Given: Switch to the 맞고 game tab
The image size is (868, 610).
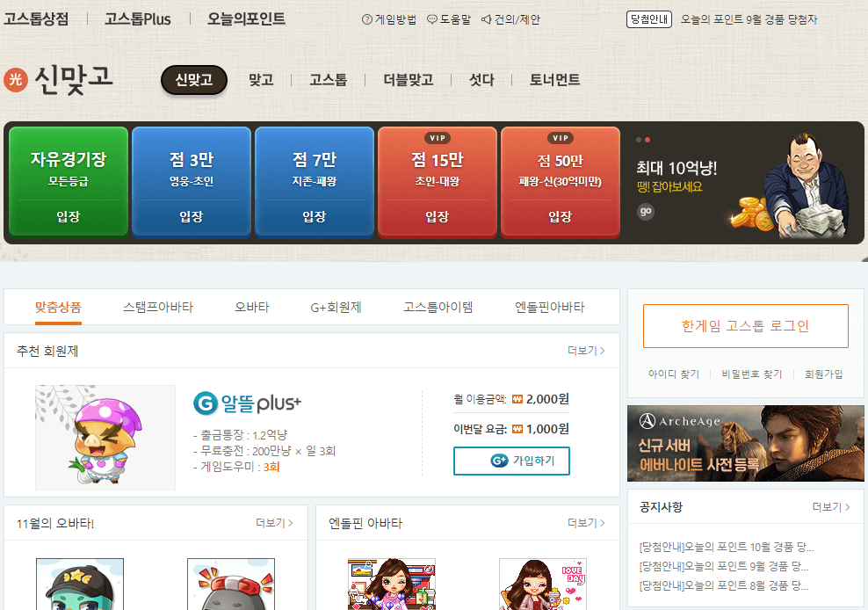Looking at the screenshot, I should (x=261, y=80).
